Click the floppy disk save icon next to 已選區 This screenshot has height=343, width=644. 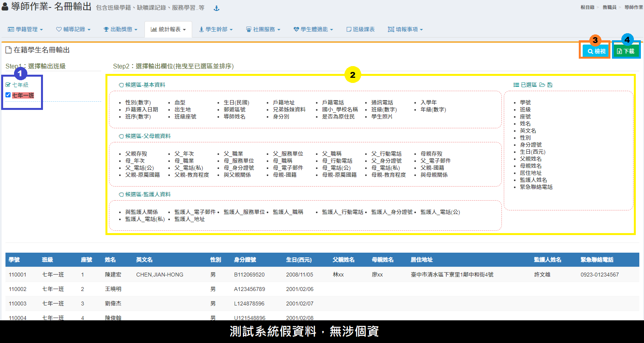click(x=550, y=85)
